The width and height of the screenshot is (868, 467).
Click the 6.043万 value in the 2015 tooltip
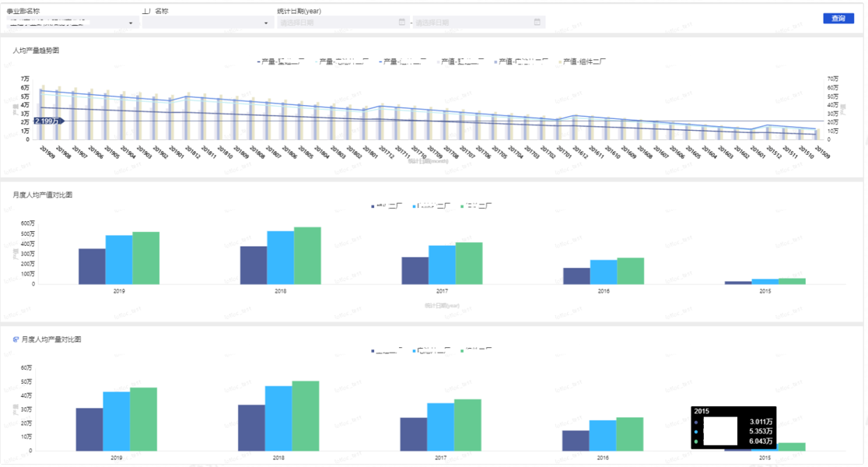pyautogui.click(x=761, y=441)
